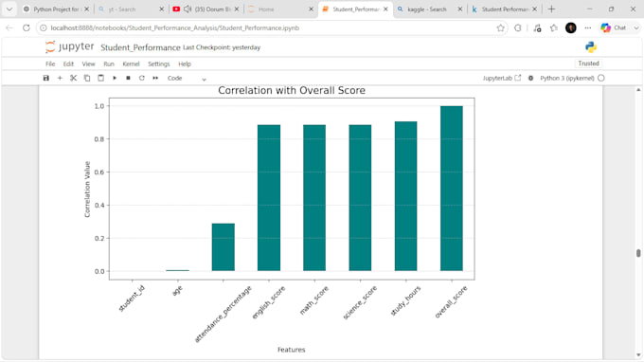Click the debugger bug icon

pyautogui.click(x=530, y=78)
